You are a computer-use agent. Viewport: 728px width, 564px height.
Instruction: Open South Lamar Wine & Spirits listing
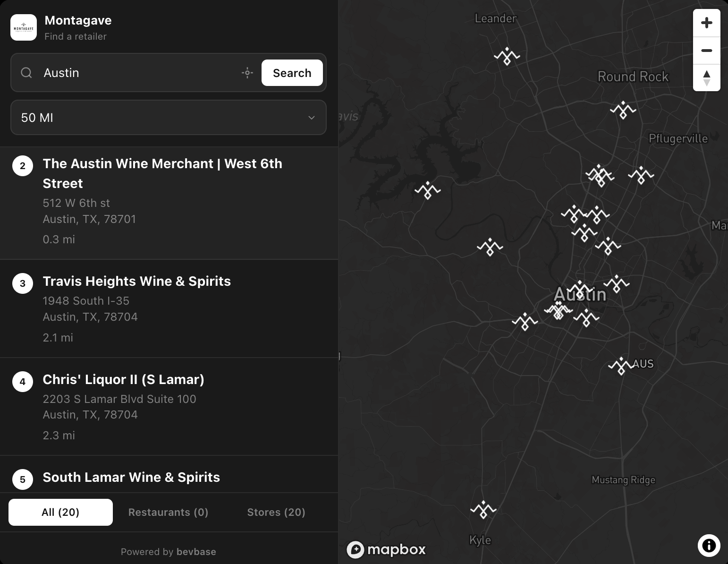[x=169, y=474]
